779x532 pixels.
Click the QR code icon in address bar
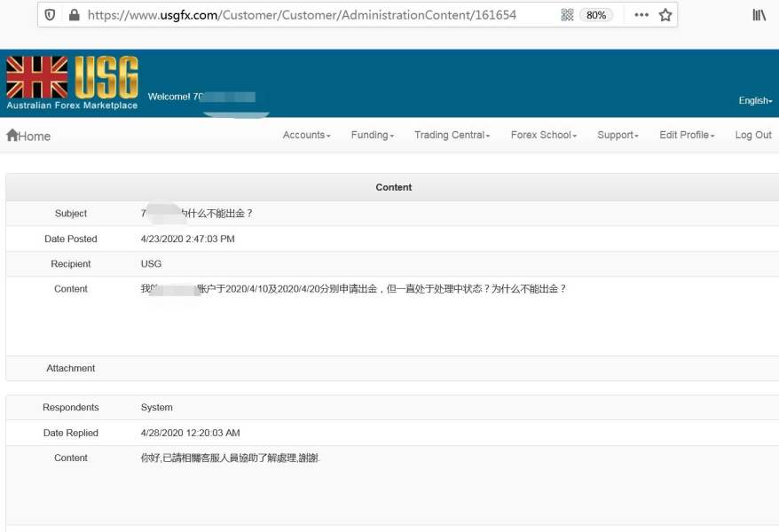click(x=567, y=15)
